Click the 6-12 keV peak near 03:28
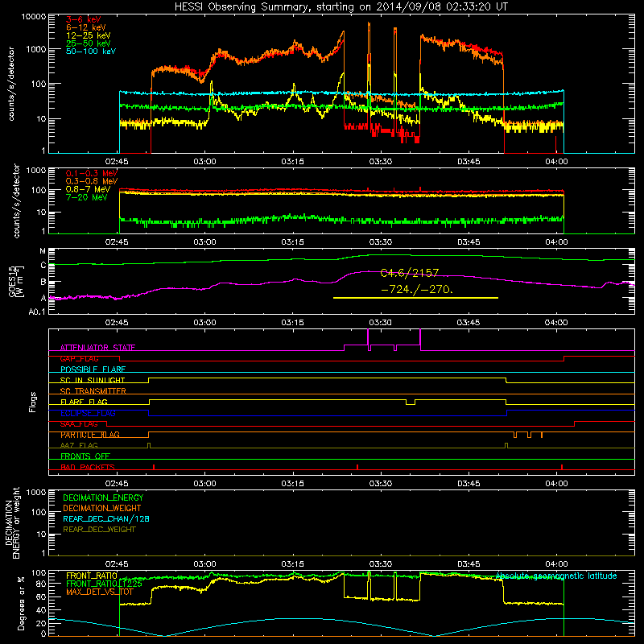The image size is (644, 644). [x=369, y=25]
